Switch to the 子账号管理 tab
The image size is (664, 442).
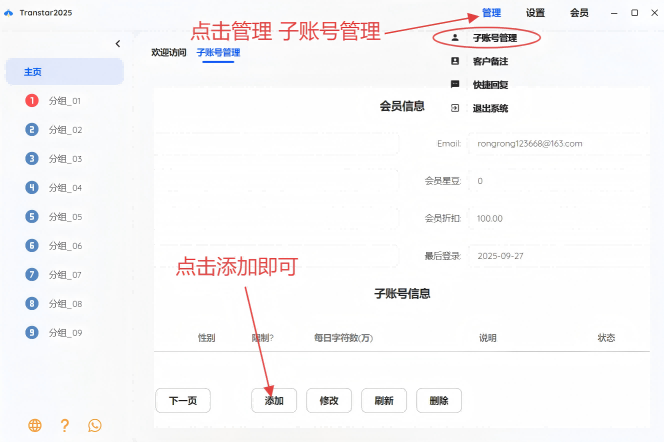(x=218, y=52)
